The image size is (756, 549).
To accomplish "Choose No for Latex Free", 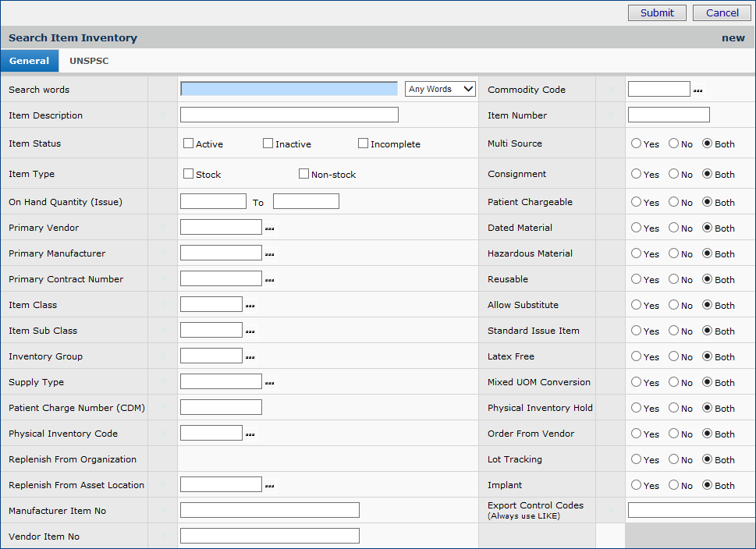I will pyautogui.click(x=673, y=356).
